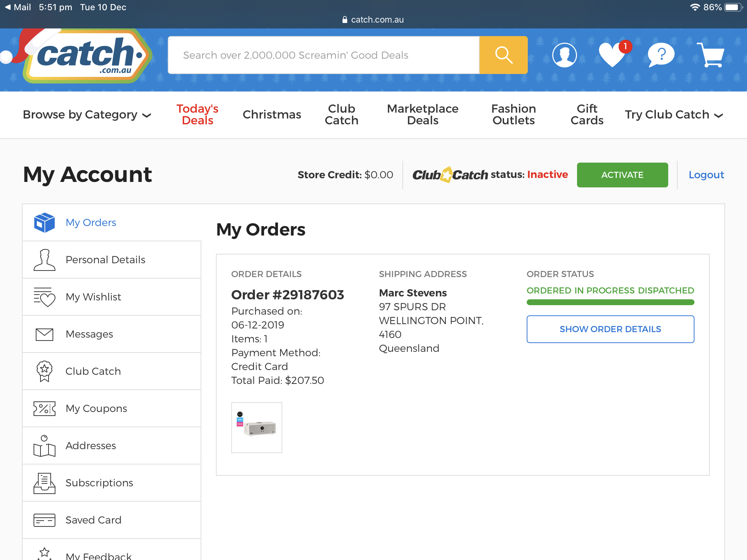Tap the Mail back arrow in status bar
747x560 pixels.
click(x=18, y=7)
